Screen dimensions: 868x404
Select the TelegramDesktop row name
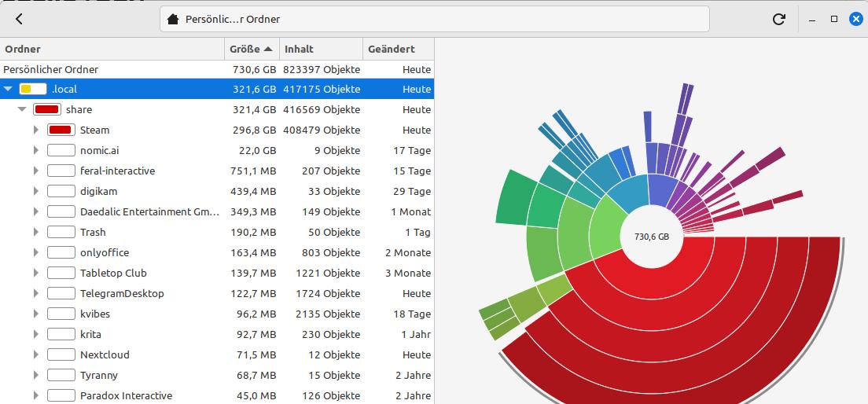click(122, 294)
